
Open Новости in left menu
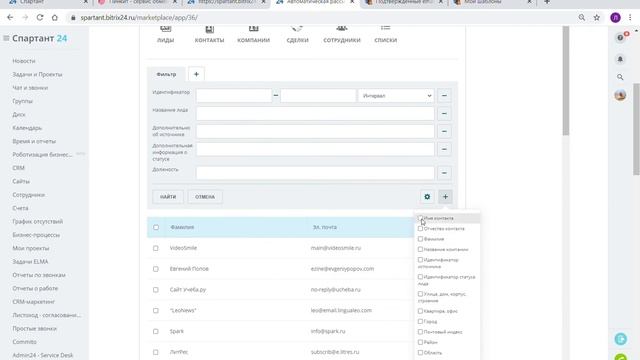pos(24,61)
